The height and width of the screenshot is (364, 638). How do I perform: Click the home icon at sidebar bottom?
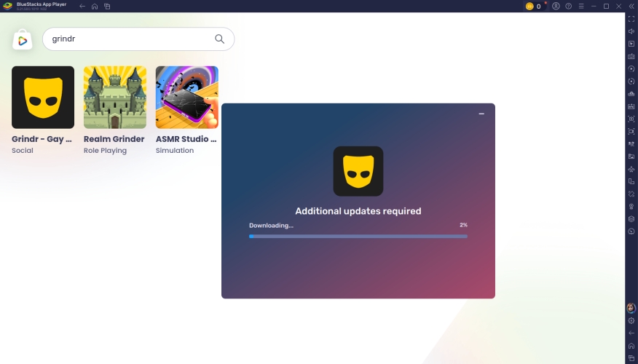[x=631, y=346]
